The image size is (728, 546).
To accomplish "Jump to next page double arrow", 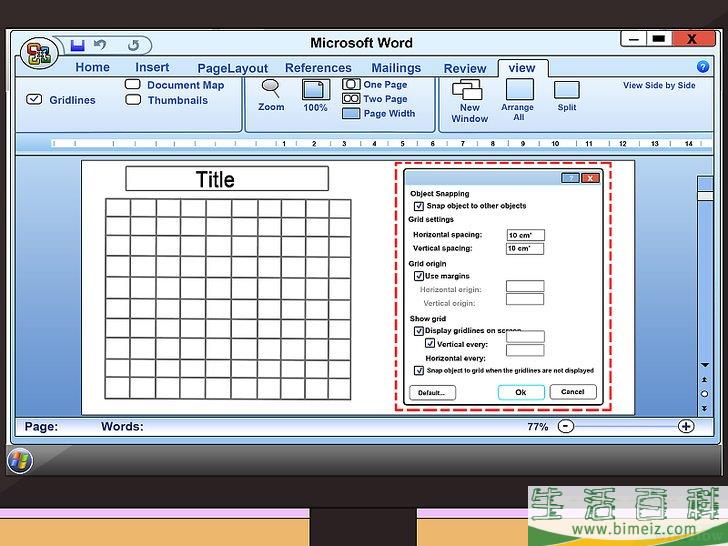I will coord(704,408).
